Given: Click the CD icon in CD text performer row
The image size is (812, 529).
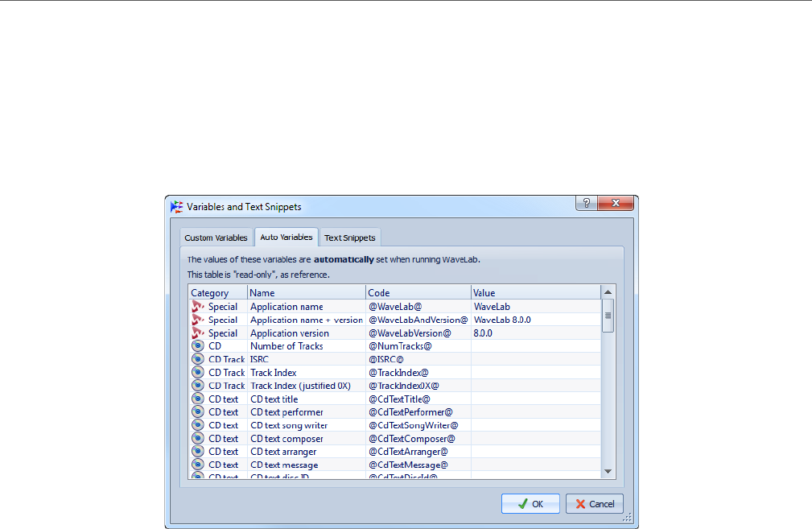Looking at the screenshot, I should coord(198,412).
